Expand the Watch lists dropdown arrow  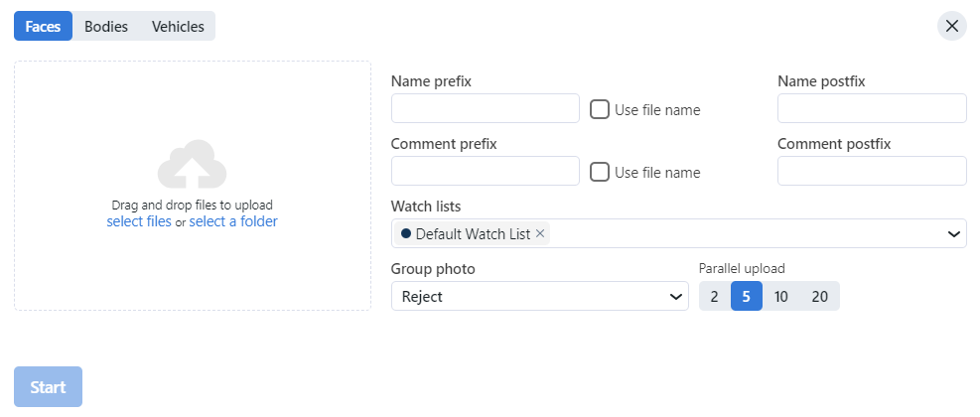pos(953,234)
